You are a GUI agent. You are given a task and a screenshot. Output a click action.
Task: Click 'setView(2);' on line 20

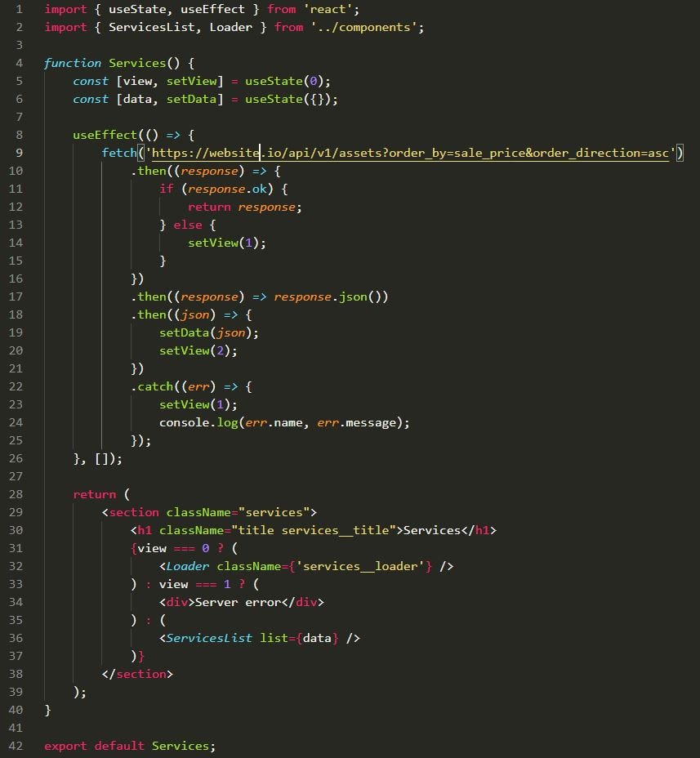pyautogui.click(x=198, y=350)
